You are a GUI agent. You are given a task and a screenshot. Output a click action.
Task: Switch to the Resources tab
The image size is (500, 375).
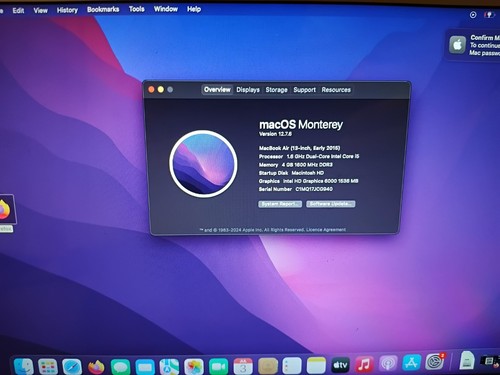pos(336,90)
